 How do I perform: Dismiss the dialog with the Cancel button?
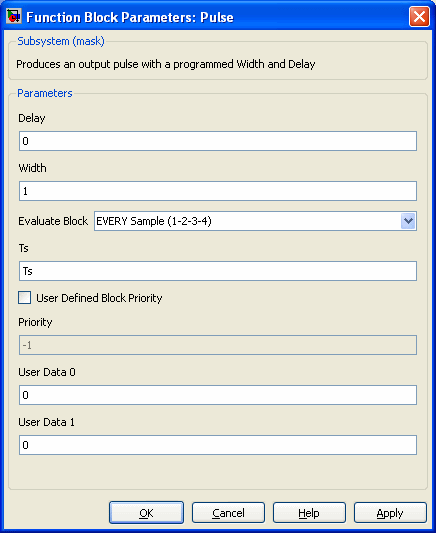[228, 513]
